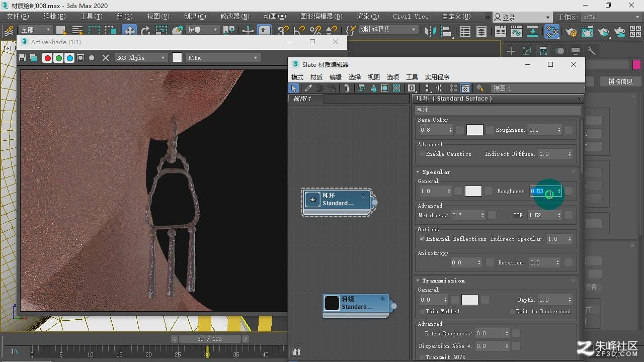The image size is (644, 362).
Task: Open the Utilities wrench panel tab
Action: pyautogui.click(x=592, y=51)
